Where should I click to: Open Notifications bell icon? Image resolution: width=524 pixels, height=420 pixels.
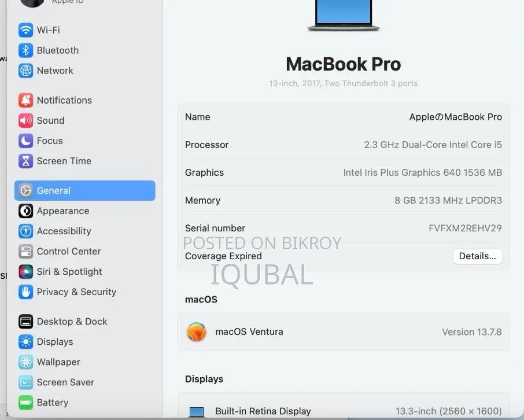(x=25, y=100)
